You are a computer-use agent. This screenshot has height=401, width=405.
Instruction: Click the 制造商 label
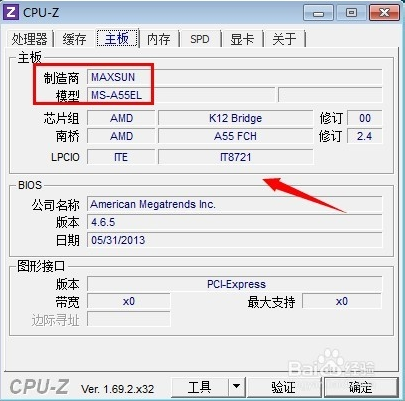pos(62,78)
